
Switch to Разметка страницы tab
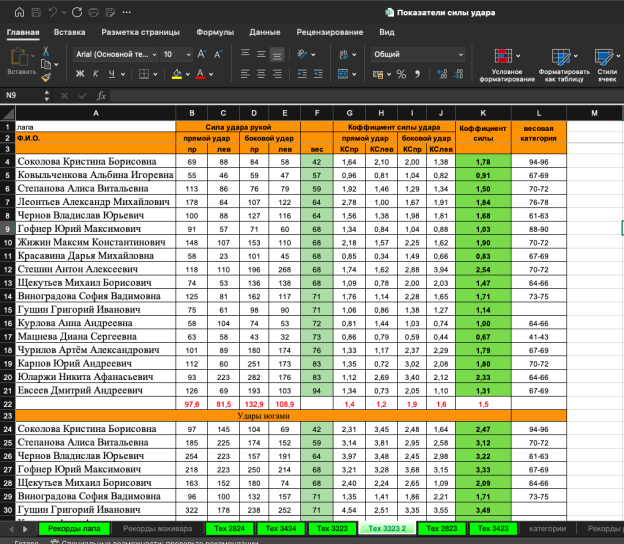click(140, 32)
